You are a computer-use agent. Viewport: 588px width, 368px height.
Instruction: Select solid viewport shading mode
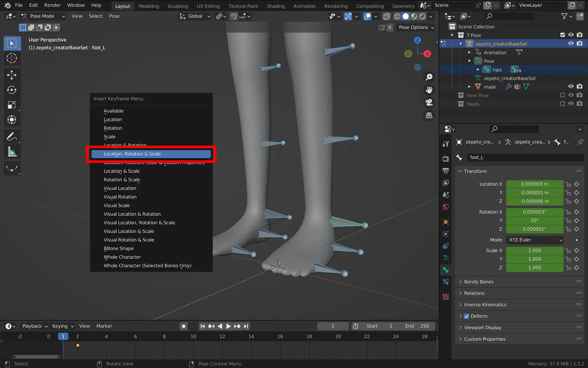point(406,16)
